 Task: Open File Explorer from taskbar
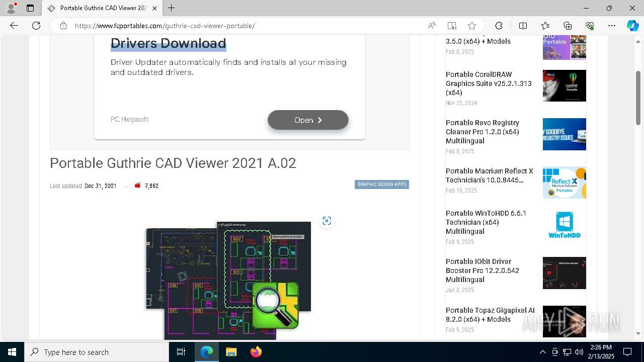click(x=231, y=352)
